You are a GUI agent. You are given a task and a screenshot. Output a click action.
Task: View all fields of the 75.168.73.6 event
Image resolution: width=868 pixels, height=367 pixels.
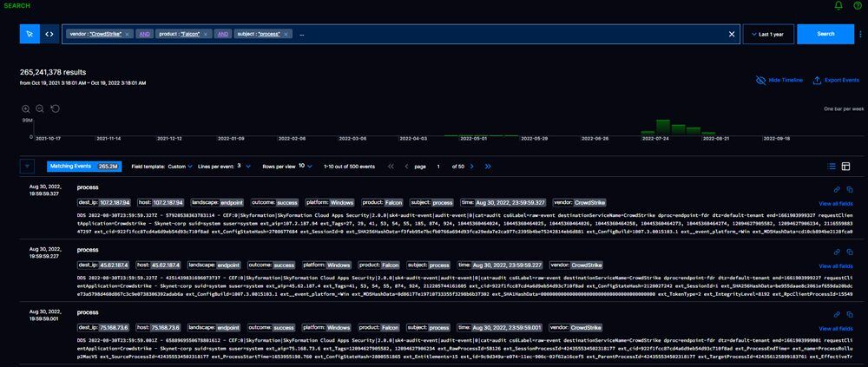[836, 329]
